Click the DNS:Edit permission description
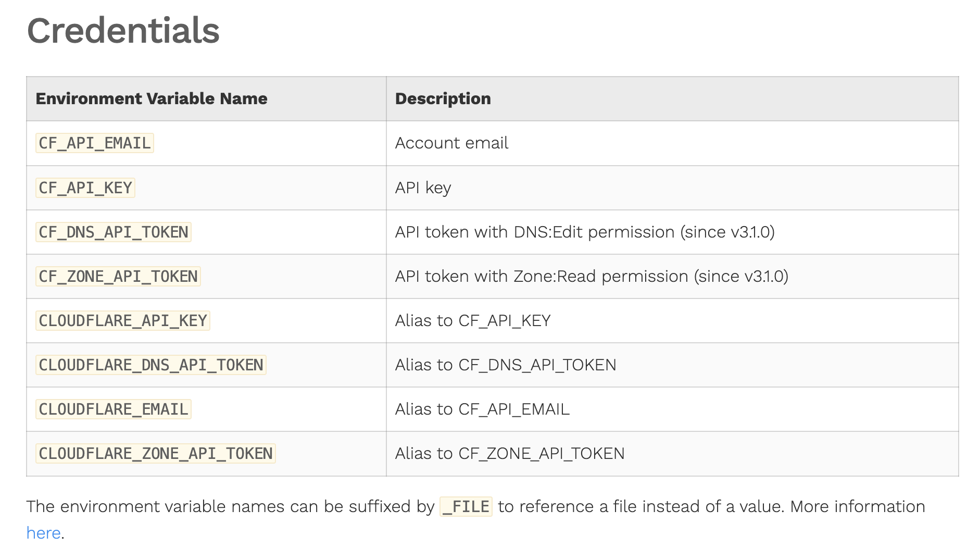 [584, 232]
